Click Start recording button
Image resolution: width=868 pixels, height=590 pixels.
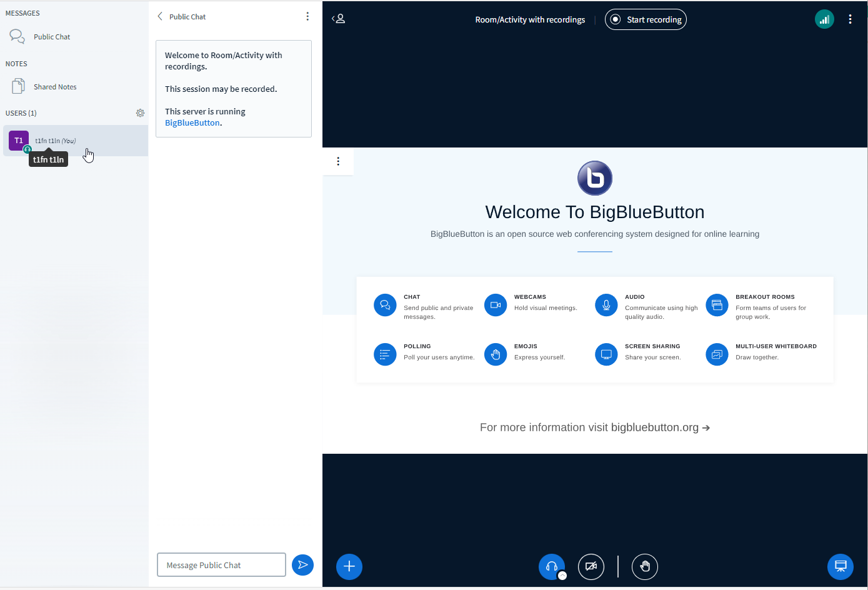(x=646, y=19)
